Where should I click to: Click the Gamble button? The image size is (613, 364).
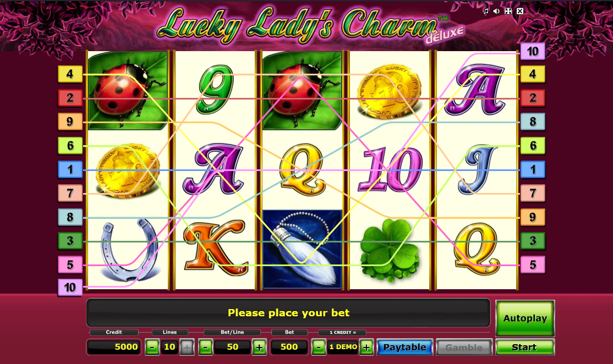pyautogui.click(x=464, y=347)
